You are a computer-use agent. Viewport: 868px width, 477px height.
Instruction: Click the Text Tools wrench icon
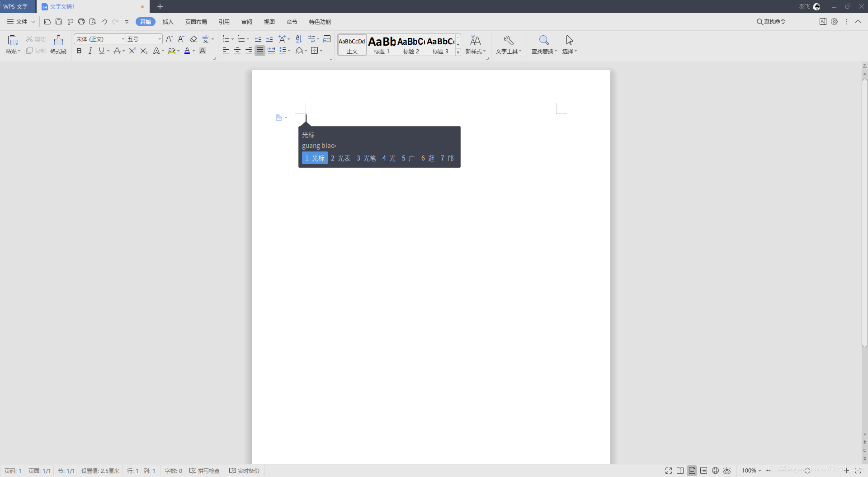click(x=509, y=40)
